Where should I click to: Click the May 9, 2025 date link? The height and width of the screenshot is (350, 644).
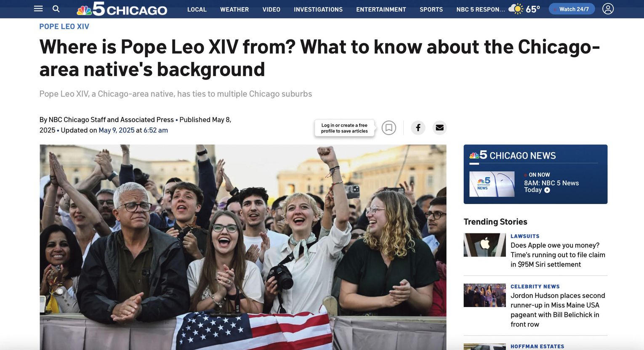pos(117,130)
